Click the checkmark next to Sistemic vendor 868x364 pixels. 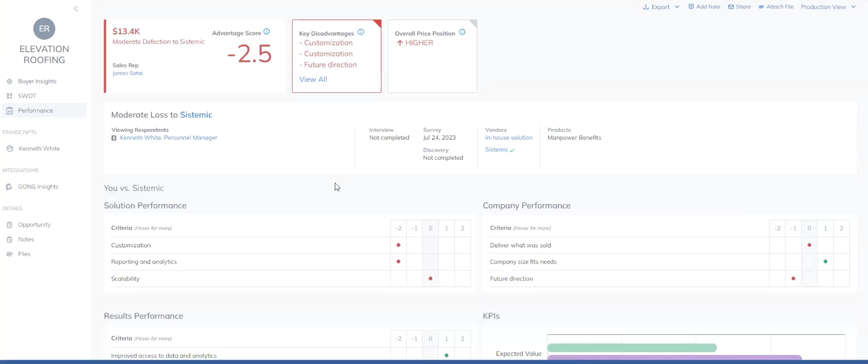click(512, 150)
